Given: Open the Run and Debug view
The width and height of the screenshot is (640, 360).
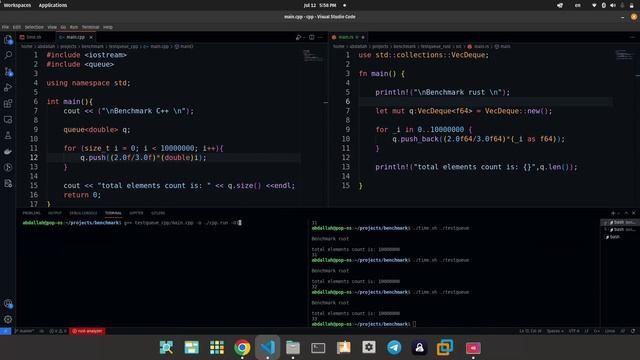Looking at the screenshot, I should point(8,87).
